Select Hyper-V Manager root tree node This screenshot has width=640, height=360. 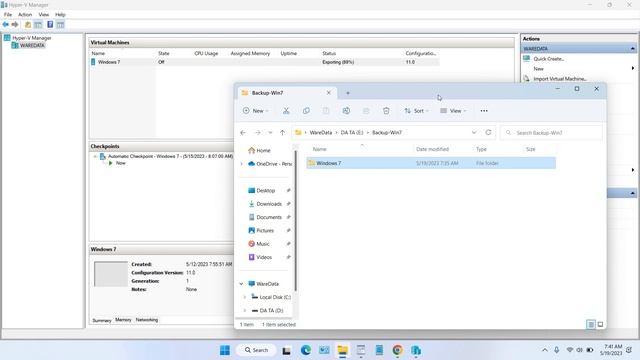(31, 38)
